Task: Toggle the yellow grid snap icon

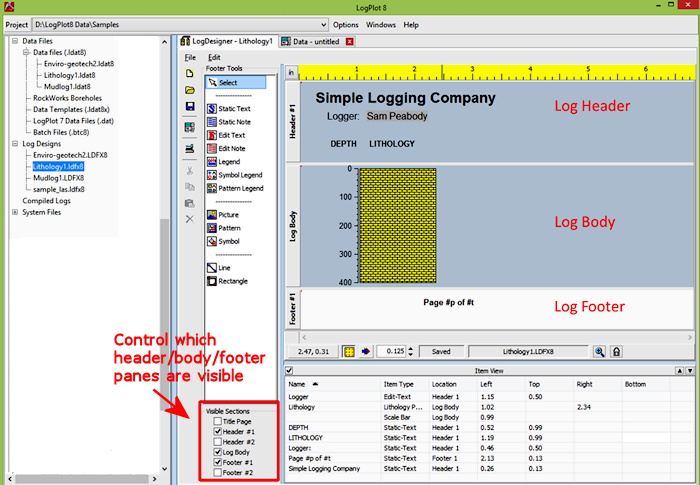Action: [x=349, y=352]
